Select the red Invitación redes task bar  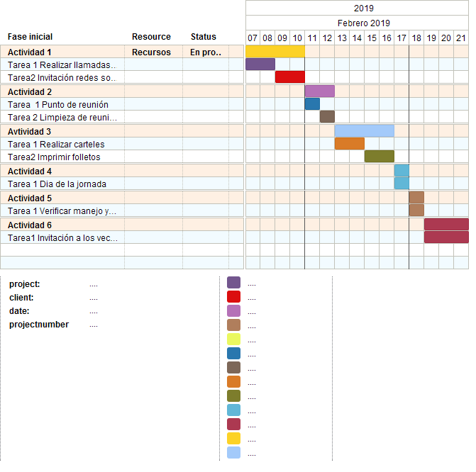pos(290,77)
